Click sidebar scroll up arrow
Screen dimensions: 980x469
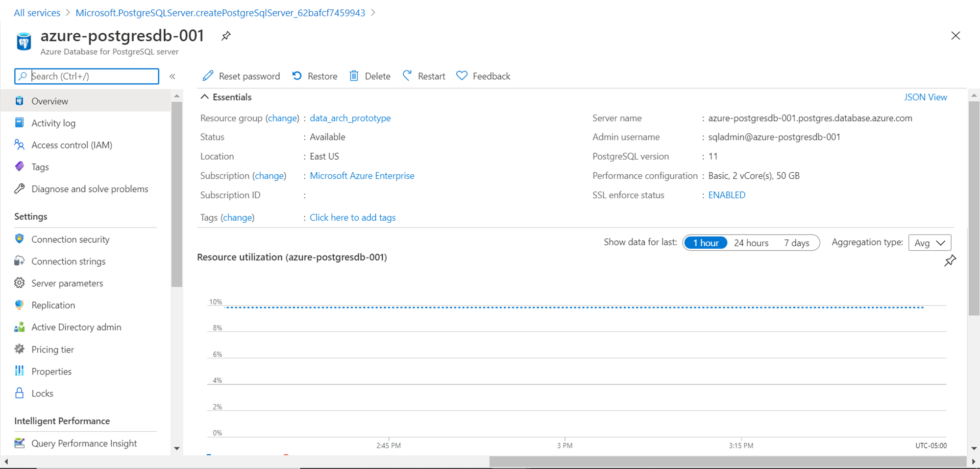(x=177, y=95)
